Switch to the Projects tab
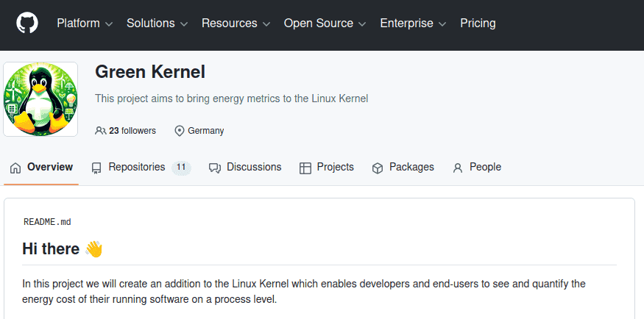 click(327, 168)
